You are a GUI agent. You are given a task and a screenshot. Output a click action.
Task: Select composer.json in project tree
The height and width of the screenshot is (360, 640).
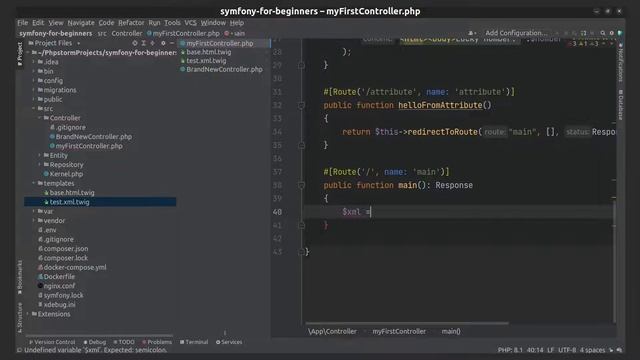tap(63, 249)
